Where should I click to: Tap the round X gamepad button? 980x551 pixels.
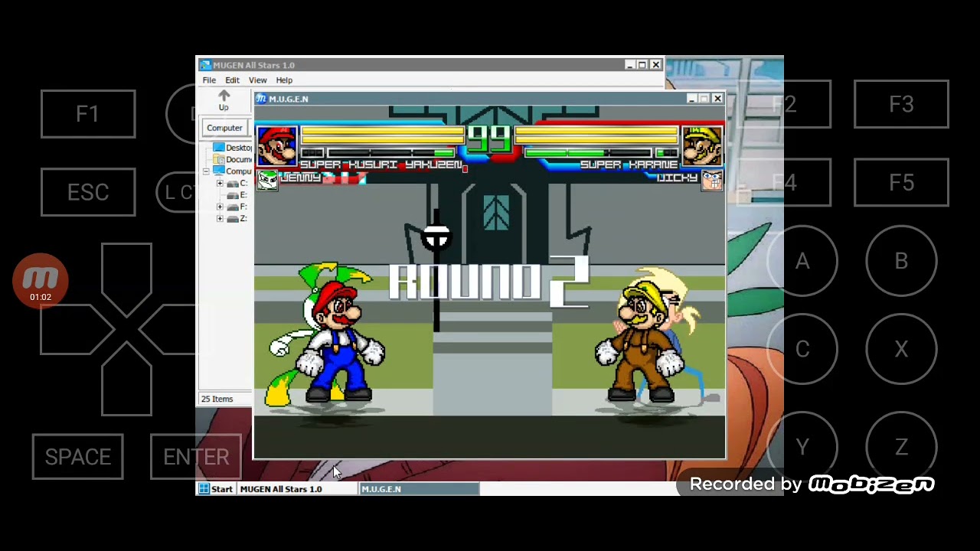tap(901, 350)
